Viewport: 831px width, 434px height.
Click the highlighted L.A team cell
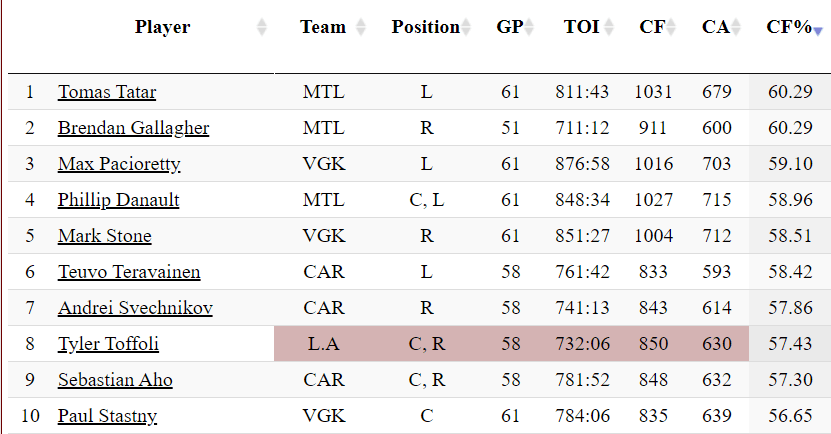pos(323,344)
